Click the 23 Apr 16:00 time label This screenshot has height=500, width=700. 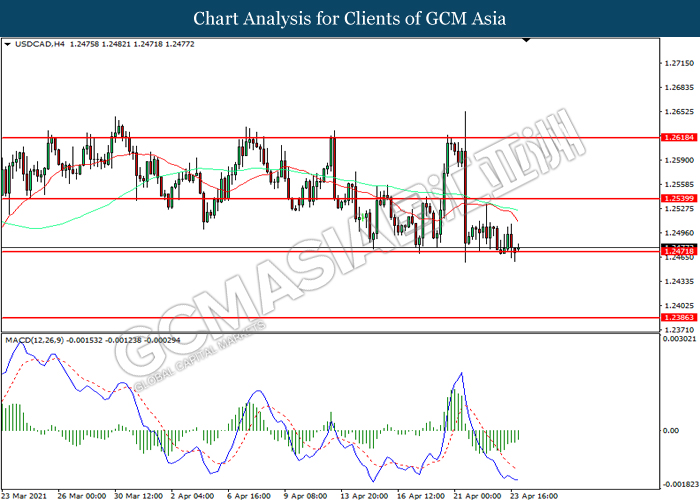[533, 496]
